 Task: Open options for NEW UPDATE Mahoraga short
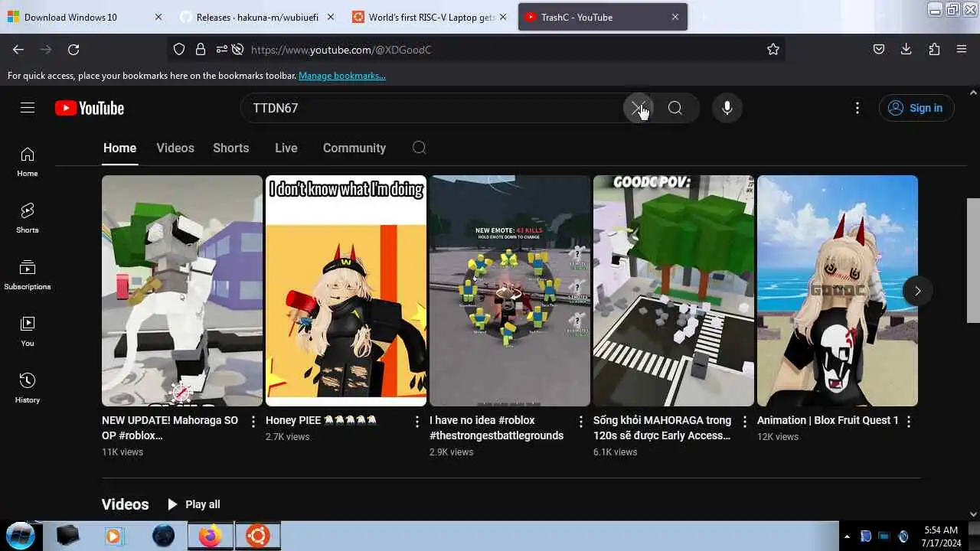tap(253, 422)
